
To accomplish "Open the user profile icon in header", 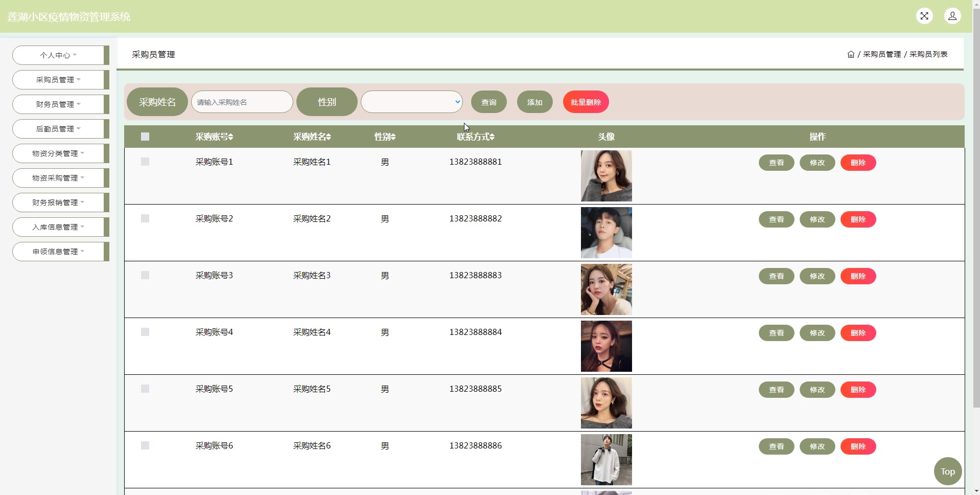I will coord(952,16).
